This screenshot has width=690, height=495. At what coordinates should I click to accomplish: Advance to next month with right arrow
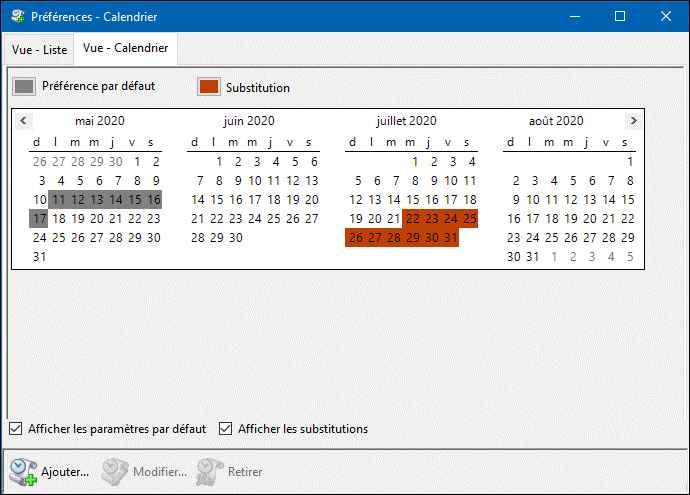coord(632,121)
